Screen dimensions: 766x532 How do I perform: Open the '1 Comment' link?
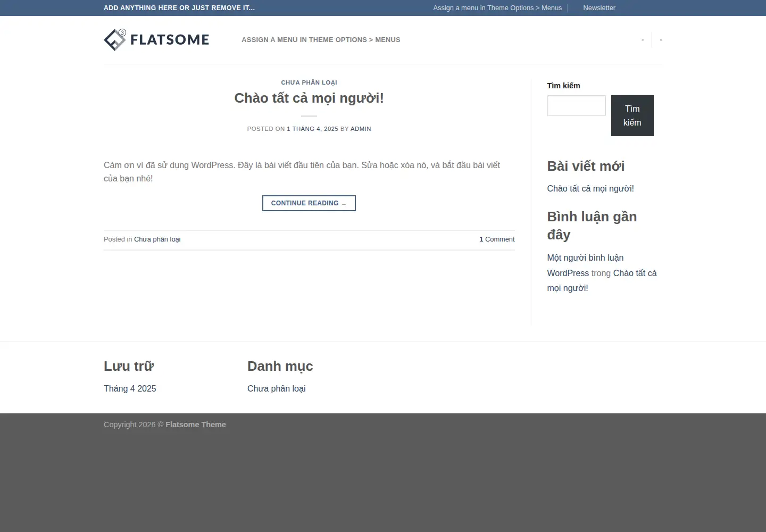click(497, 239)
